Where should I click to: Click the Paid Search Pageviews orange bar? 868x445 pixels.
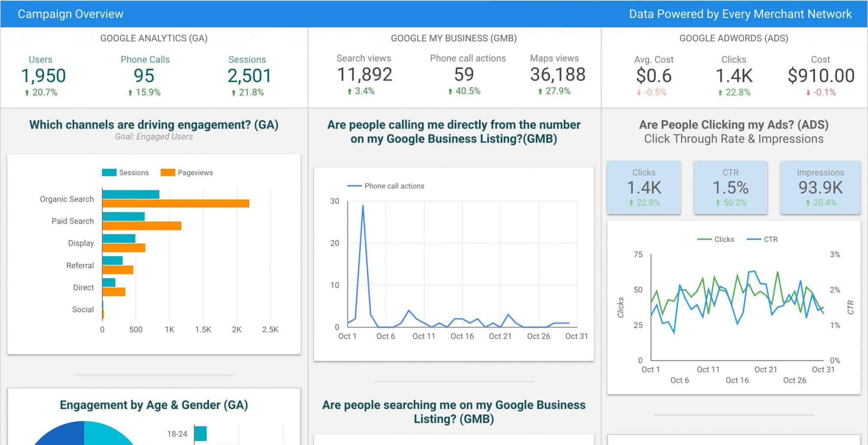coord(142,226)
